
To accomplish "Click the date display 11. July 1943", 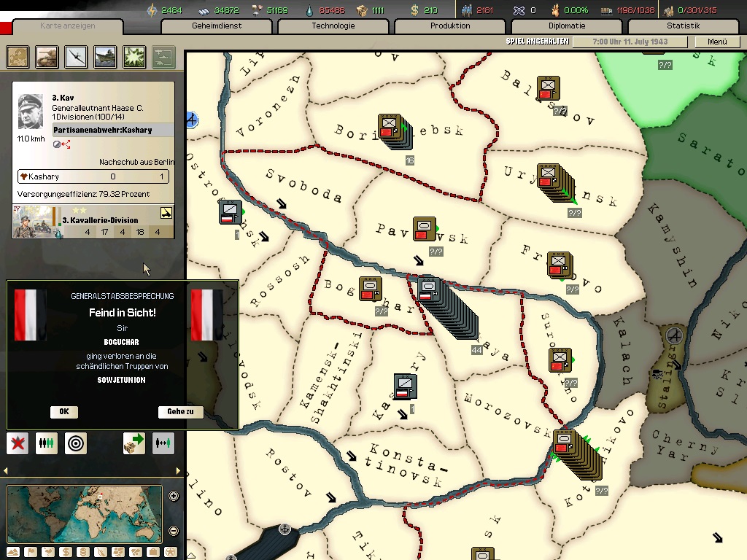I will [x=630, y=42].
